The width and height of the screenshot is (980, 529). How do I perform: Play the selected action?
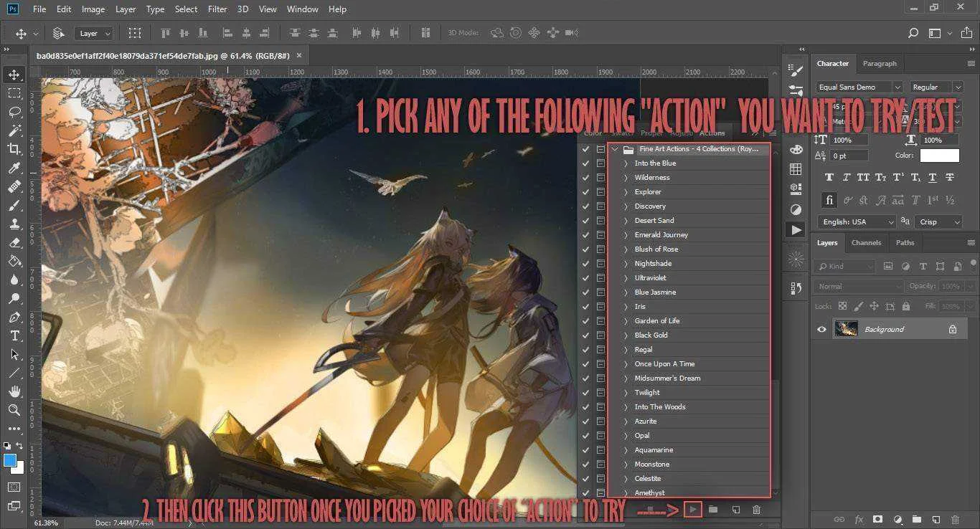(x=692, y=510)
